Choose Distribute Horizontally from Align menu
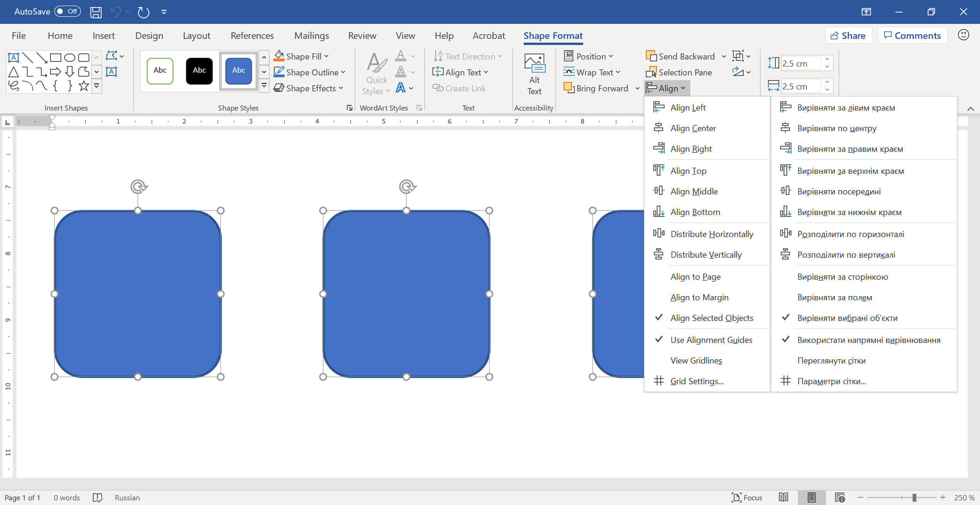Screen dimensions: 980x505 coord(711,234)
